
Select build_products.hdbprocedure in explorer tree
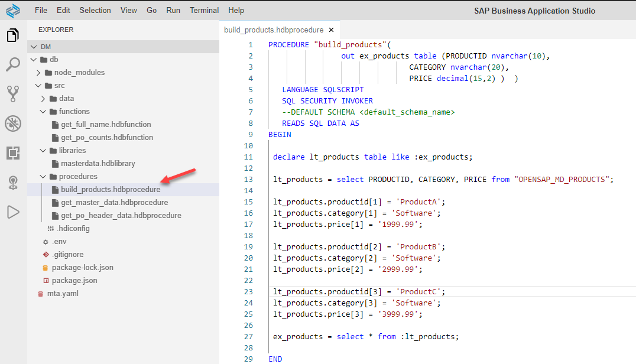[111, 189]
